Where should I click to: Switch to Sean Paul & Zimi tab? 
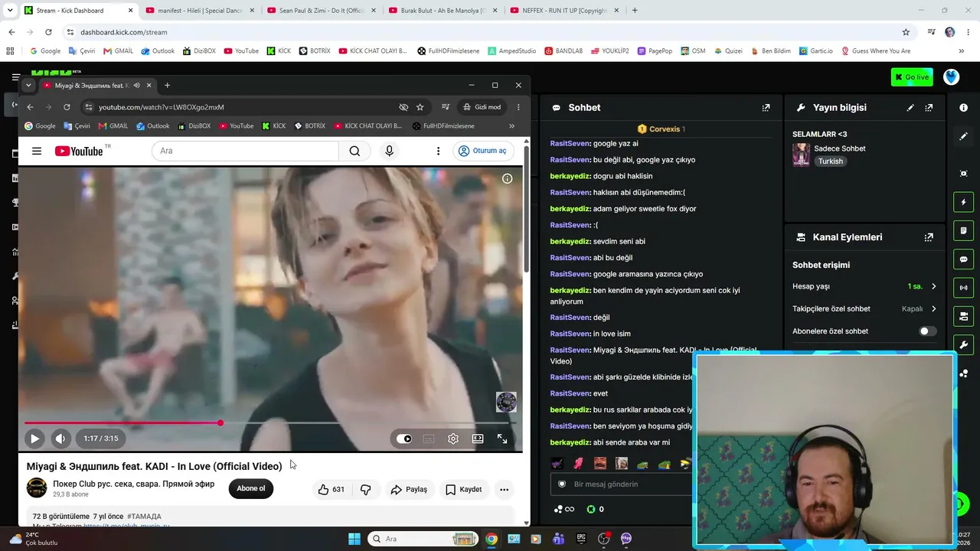tap(321, 11)
